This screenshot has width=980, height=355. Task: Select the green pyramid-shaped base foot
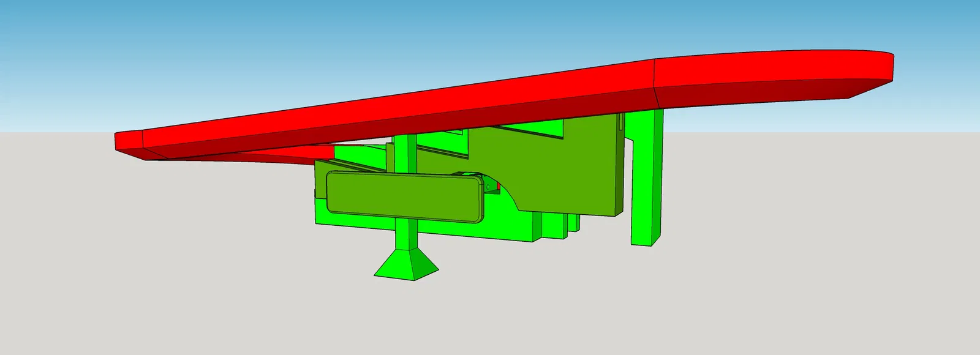click(x=406, y=263)
